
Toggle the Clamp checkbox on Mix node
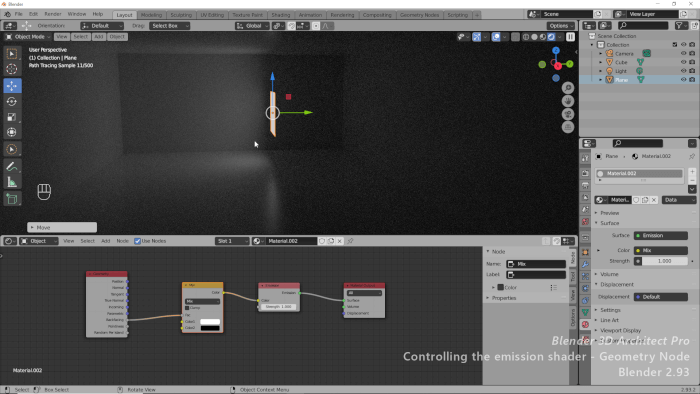tap(187, 308)
